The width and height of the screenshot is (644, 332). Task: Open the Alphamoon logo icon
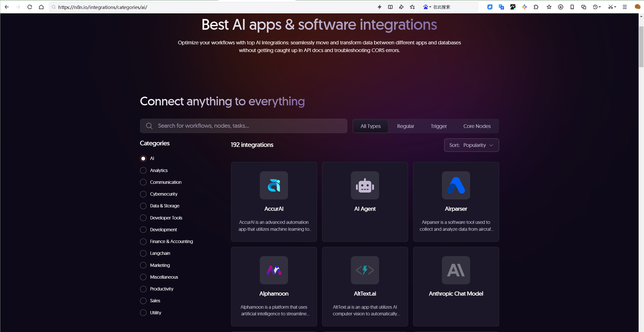pos(274,270)
